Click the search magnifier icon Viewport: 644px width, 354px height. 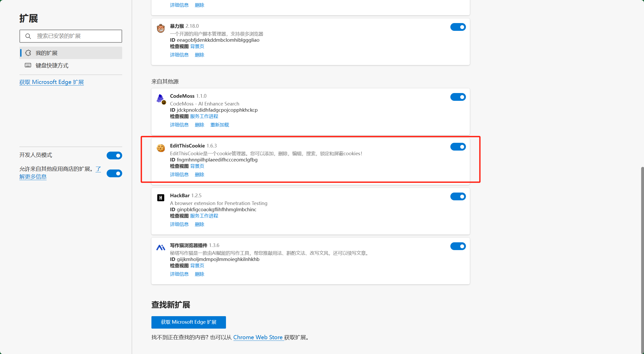[28, 36]
